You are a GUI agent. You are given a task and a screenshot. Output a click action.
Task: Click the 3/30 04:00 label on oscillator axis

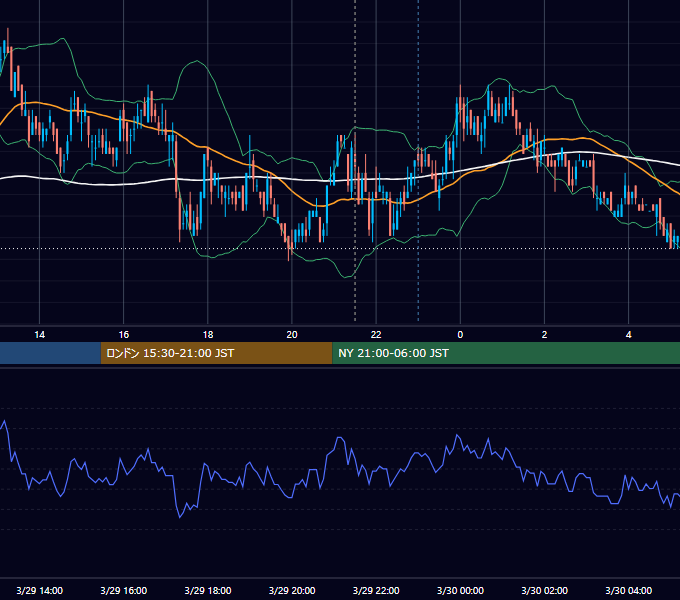pos(628,590)
